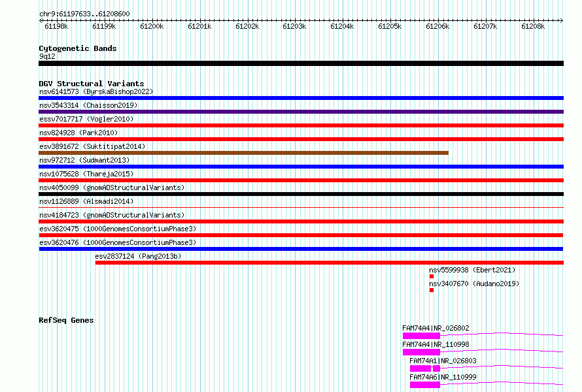Click magenta exon block of FAM74A4|NR_026802
Viewport: 582px width, 392px height.
pyautogui.click(x=421, y=336)
